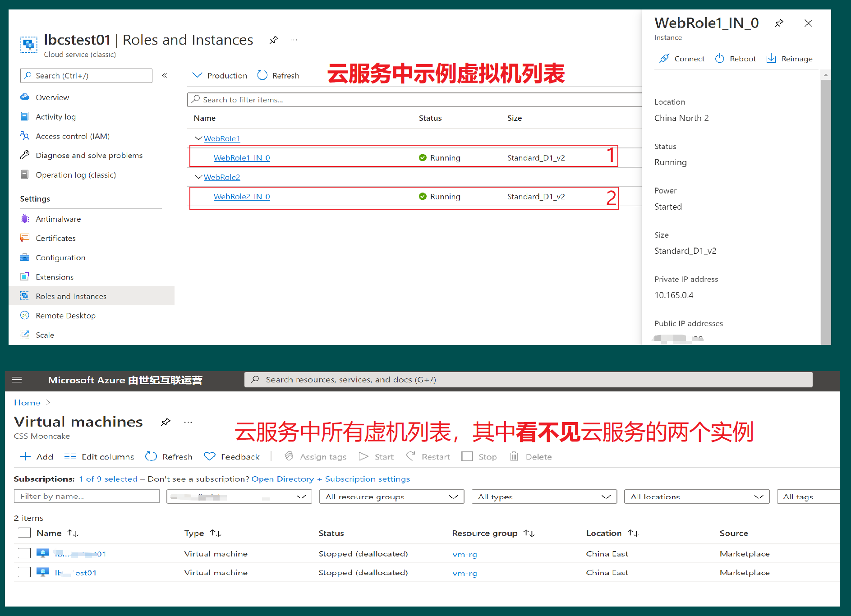851x616 pixels.
Task: Collapse the sidebar with double chevron
Action: (165, 76)
